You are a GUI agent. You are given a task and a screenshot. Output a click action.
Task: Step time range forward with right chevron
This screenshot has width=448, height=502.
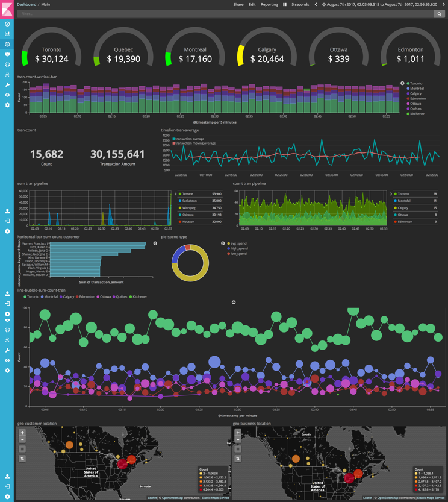click(444, 4)
